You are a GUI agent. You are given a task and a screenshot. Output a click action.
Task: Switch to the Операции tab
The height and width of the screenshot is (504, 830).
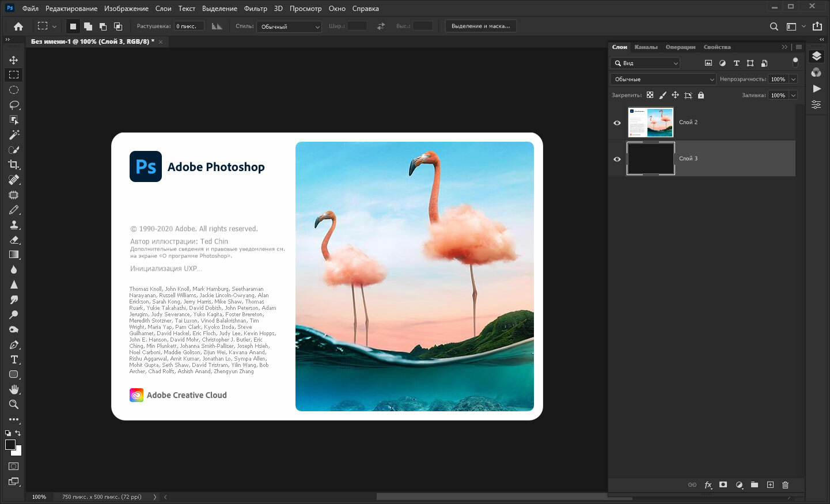[x=680, y=47]
